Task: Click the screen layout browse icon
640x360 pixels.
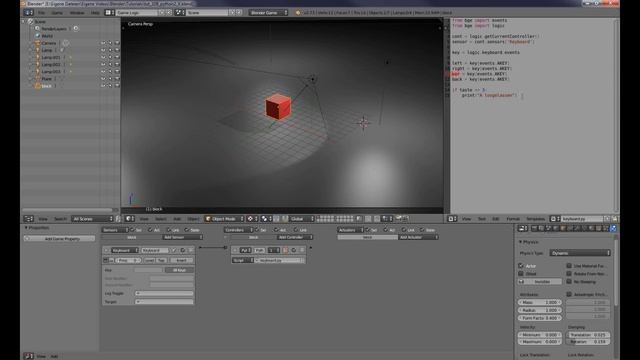Action: point(109,13)
